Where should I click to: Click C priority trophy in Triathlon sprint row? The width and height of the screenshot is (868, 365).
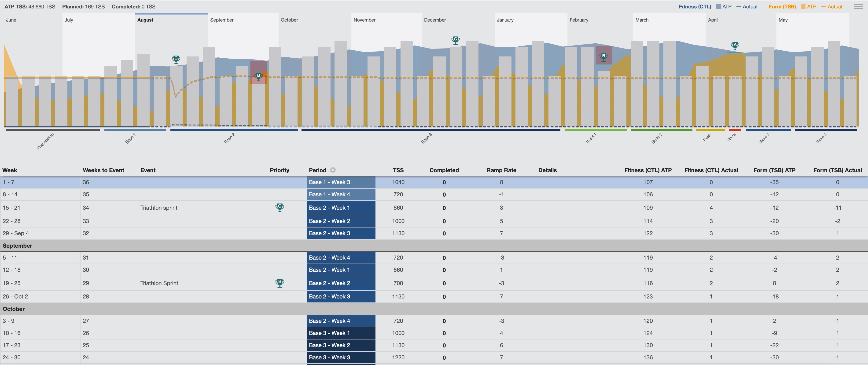tap(280, 208)
